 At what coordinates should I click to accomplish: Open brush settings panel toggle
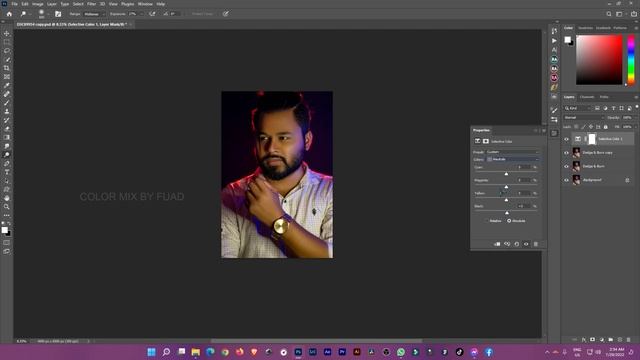(58, 14)
